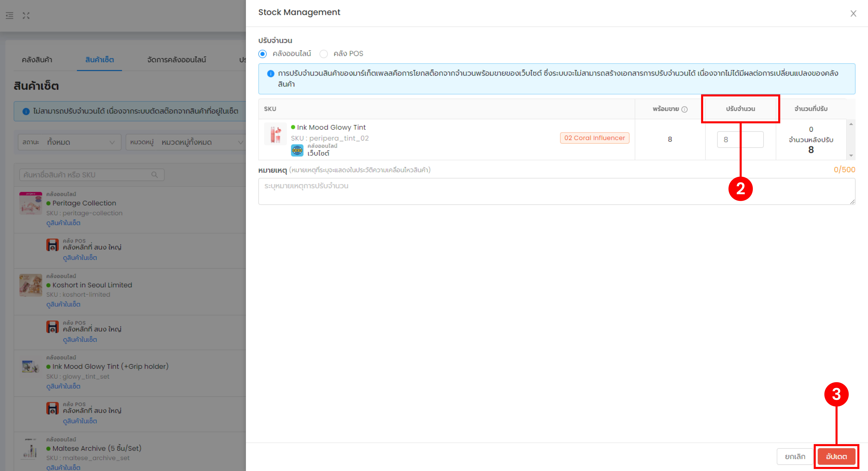The image size is (868, 471).
Task: Click the product search field ค้นหาชื่อสินค้า หรือ SKU
Action: (x=92, y=175)
